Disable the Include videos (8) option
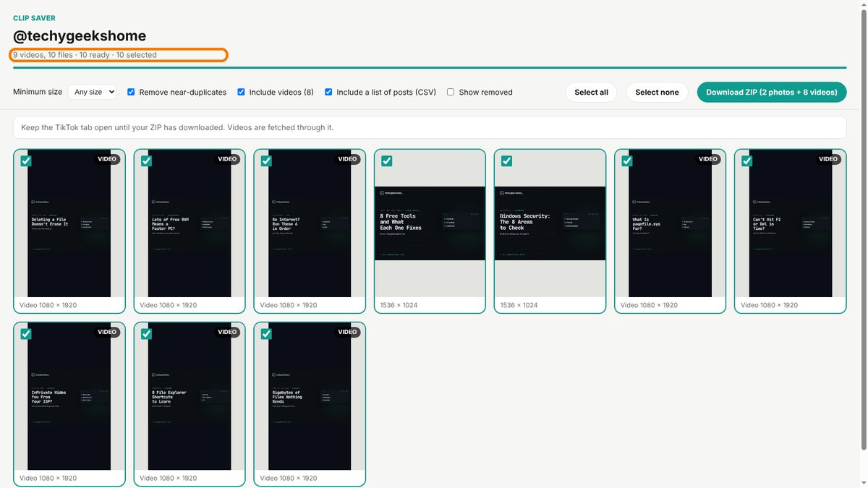The width and height of the screenshot is (868, 488). [241, 92]
